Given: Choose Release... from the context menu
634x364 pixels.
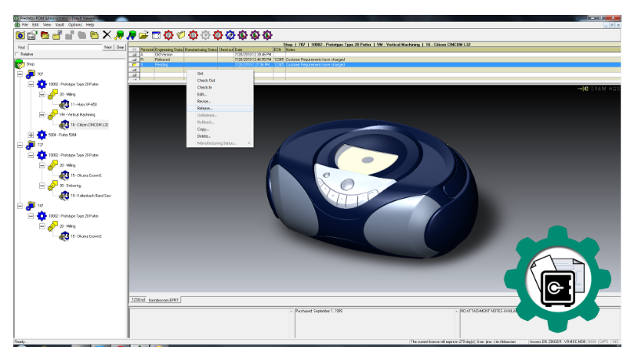Looking at the screenshot, I should [205, 108].
